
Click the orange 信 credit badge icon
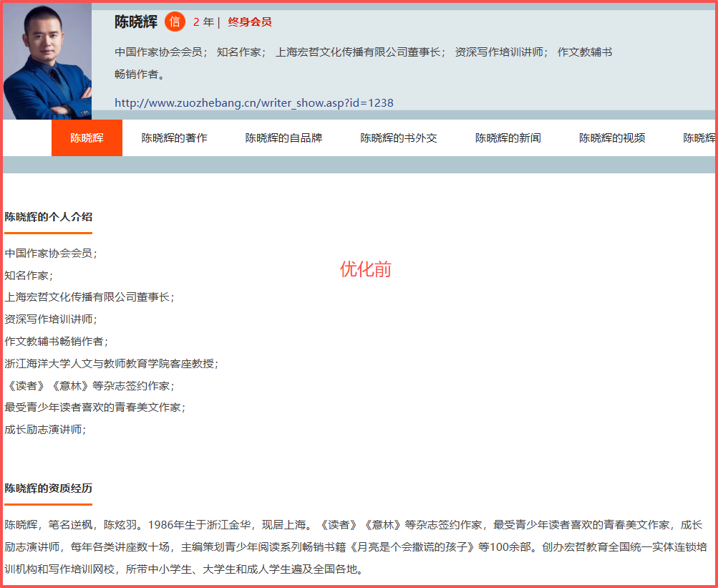click(x=175, y=21)
